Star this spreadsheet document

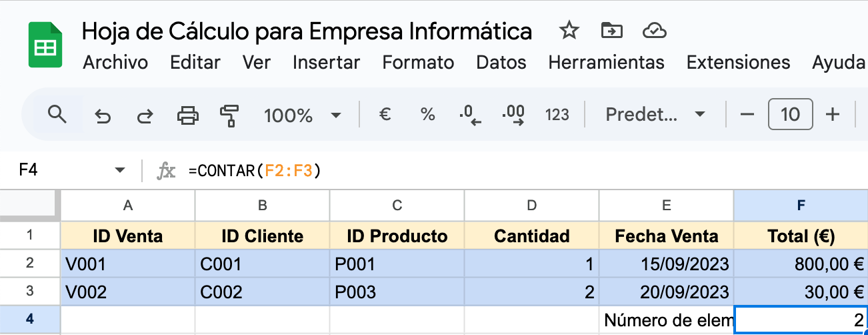pos(569,31)
